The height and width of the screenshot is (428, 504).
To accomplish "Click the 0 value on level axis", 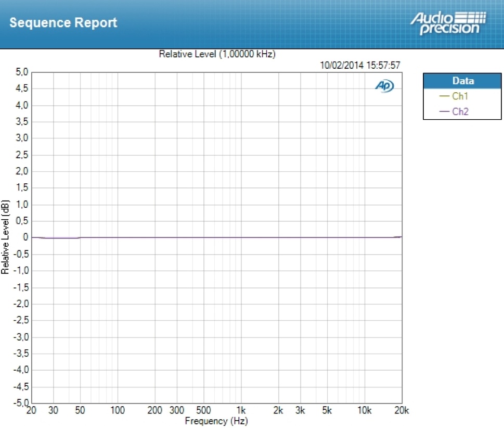I will pos(25,237).
